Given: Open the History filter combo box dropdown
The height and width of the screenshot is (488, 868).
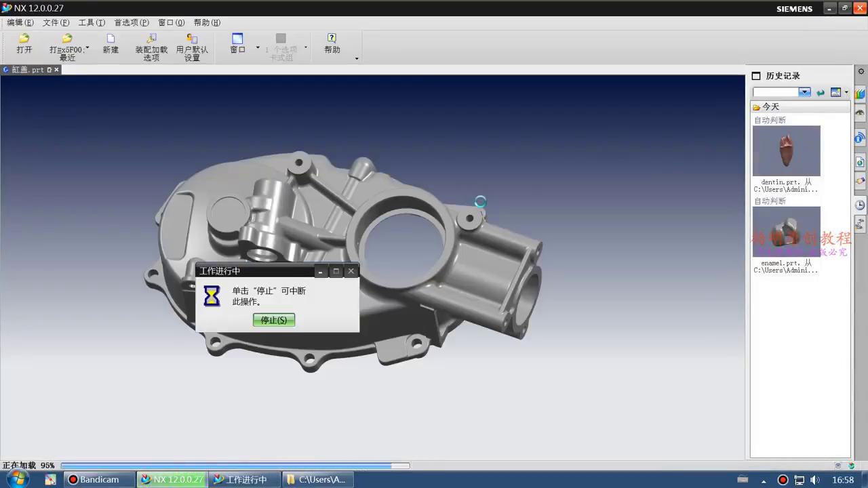Looking at the screenshot, I should coord(804,92).
